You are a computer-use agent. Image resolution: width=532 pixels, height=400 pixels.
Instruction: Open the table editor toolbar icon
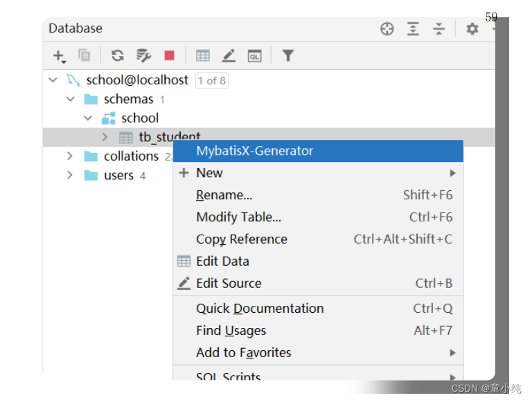click(203, 55)
